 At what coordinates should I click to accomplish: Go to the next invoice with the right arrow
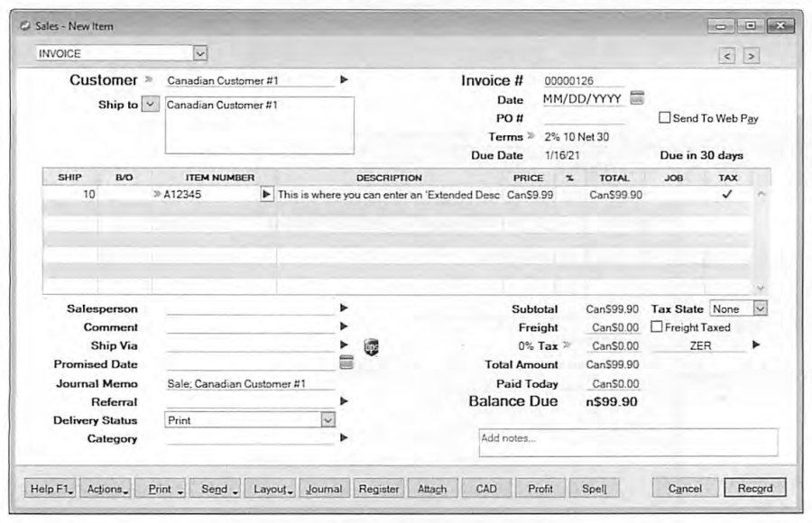coord(752,55)
